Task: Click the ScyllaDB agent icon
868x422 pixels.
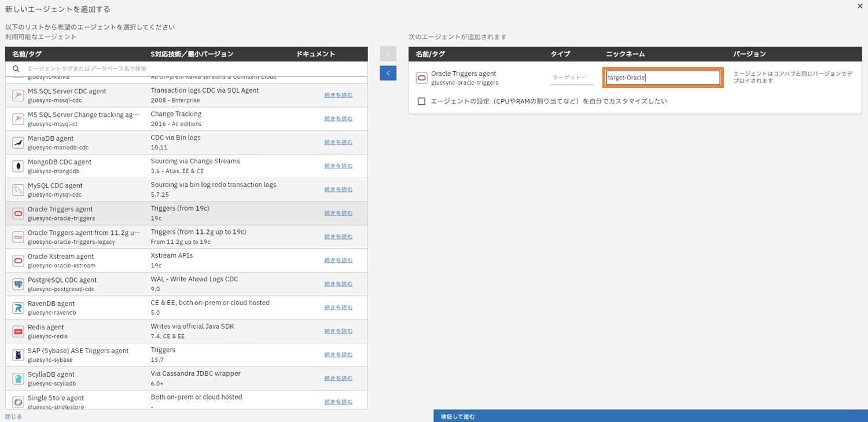Action: 18,379
